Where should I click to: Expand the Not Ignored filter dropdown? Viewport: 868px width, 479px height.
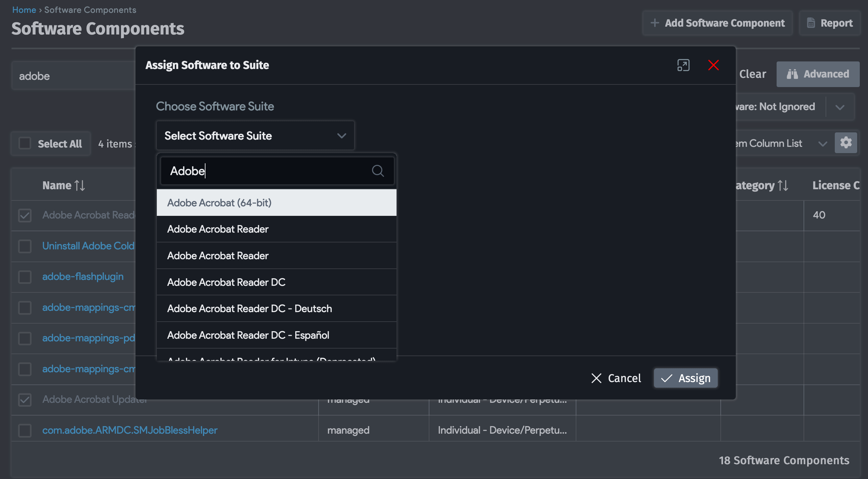(839, 107)
